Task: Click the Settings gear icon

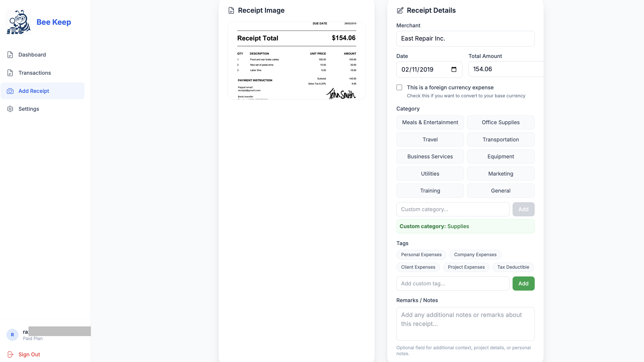Action: 10,109
